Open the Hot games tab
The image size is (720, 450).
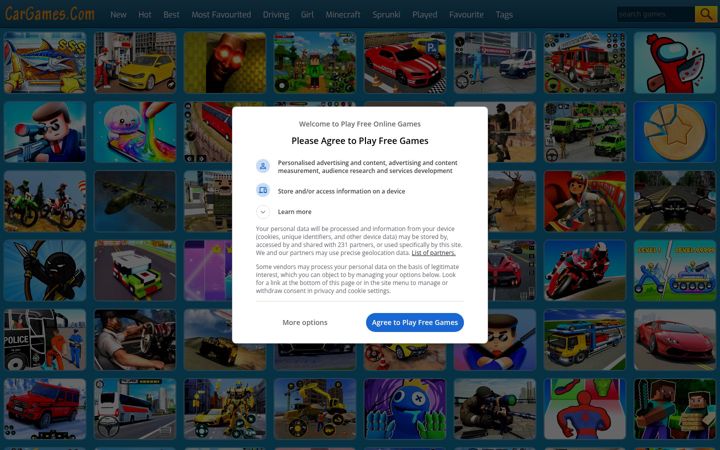point(145,15)
